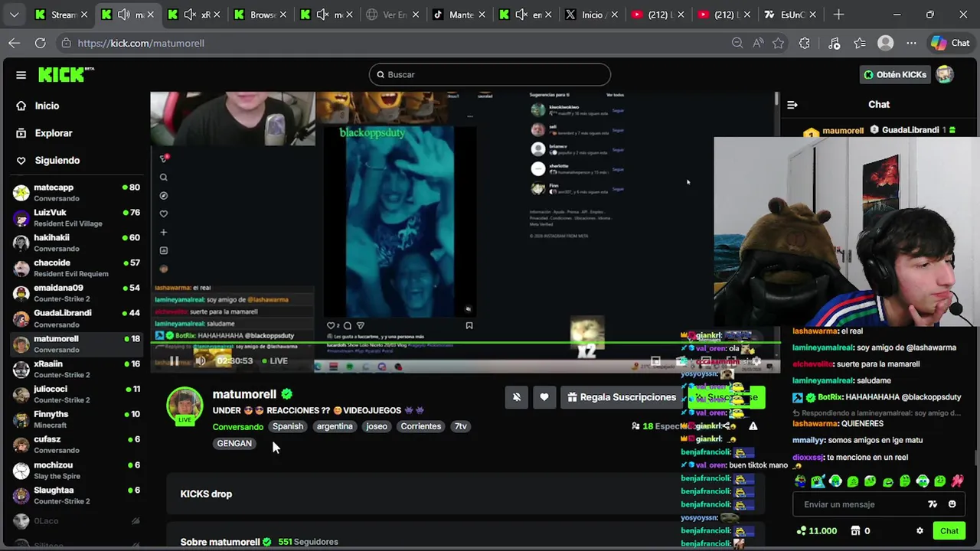This screenshot has height=551, width=980.
Task: Unmute the xR tab speaker icon
Action: (x=190, y=15)
